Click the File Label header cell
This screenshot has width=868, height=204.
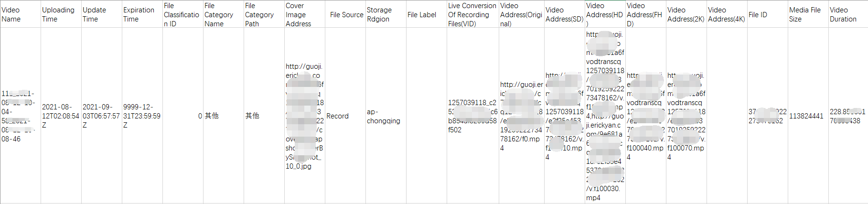click(427, 14)
